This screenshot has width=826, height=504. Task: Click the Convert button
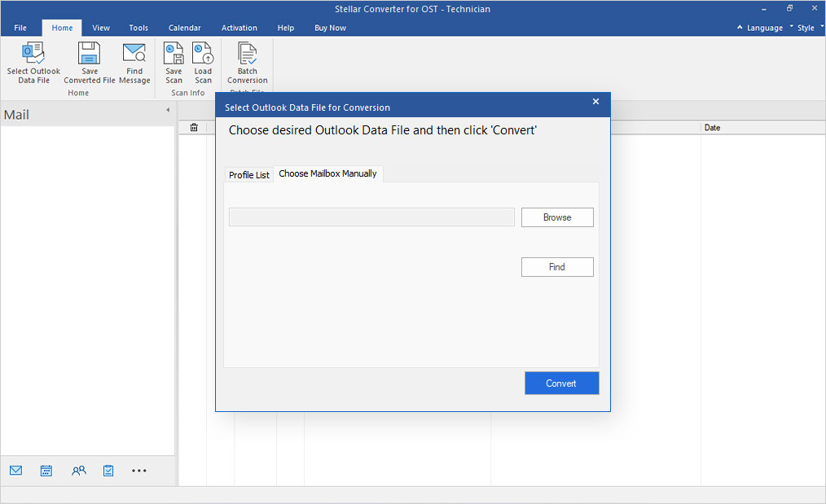tap(561, 383)
